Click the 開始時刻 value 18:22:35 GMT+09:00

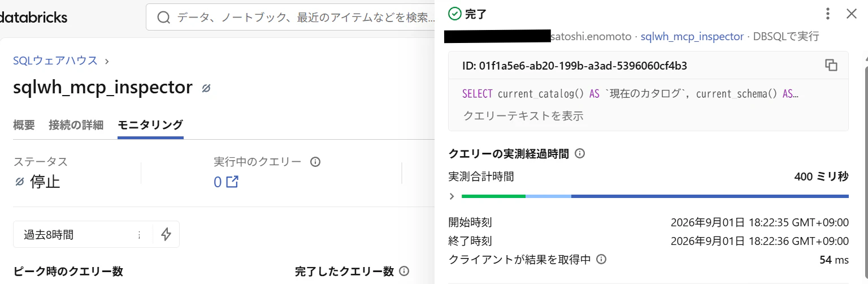click(759, 222)
